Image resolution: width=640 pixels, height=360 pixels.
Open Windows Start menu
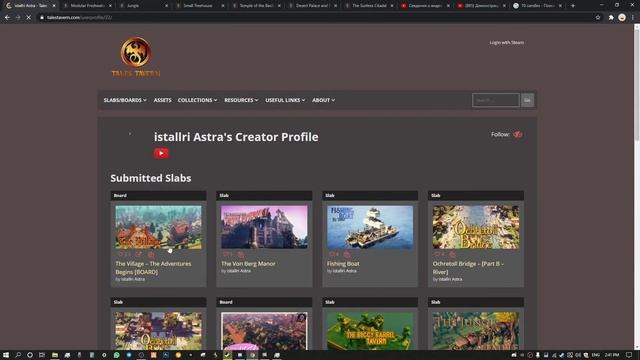click(6, 355)
